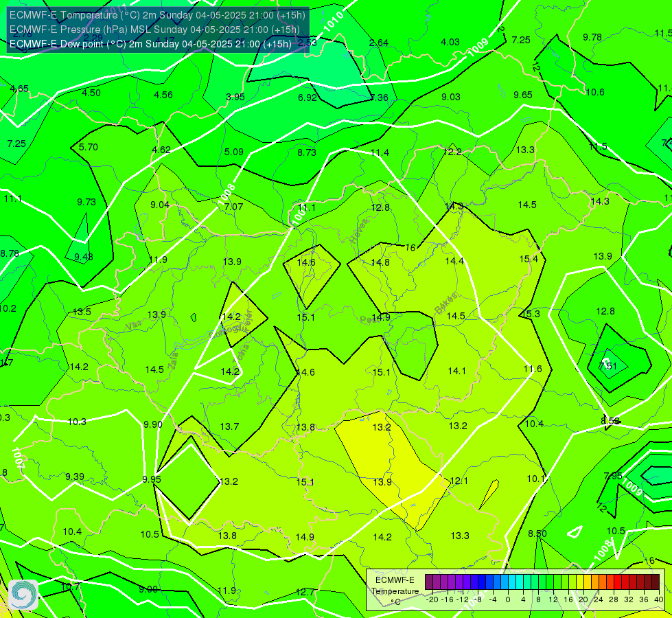672x618 pixels.
Task: Click the 1007 isobar label
Action: coord(18,457)
